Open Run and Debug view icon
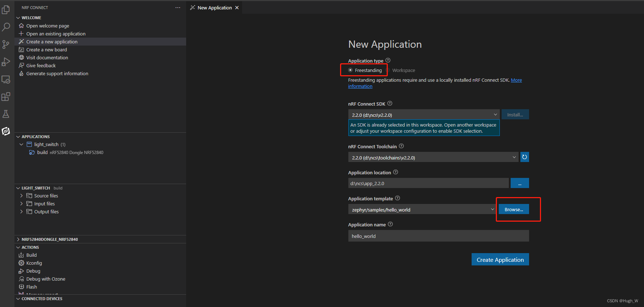644x307 pixels. (x=6, y=62)
